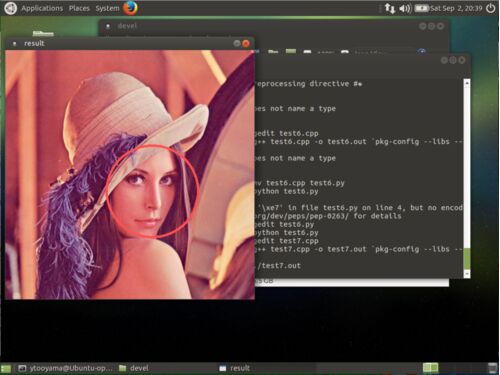Switch to the devel taskbar entry
The height and width of the screenshot is (375, 500).
134,368
